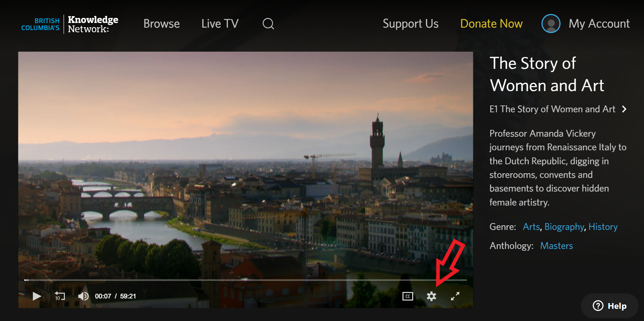Switch to Live TV
Image resolution: width=644 pixels, height=321 pixels.
[x=220, y=24]
